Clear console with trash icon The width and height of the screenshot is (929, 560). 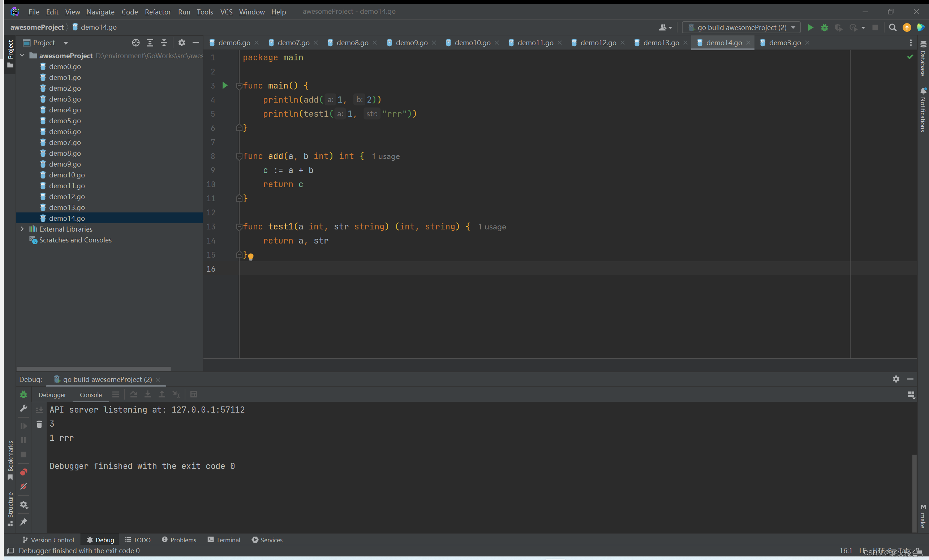pyautogui.click(x=39, y=424)
